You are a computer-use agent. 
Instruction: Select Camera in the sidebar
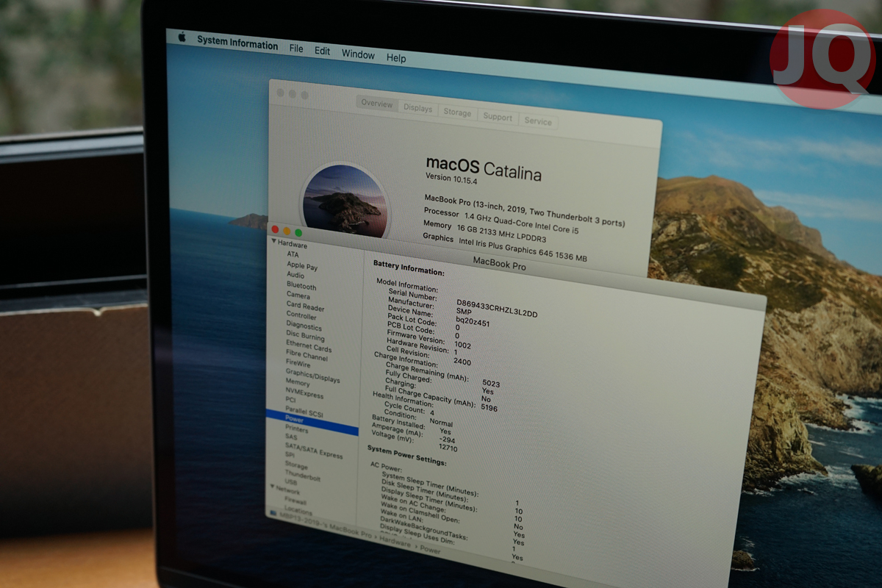(298, 295)
